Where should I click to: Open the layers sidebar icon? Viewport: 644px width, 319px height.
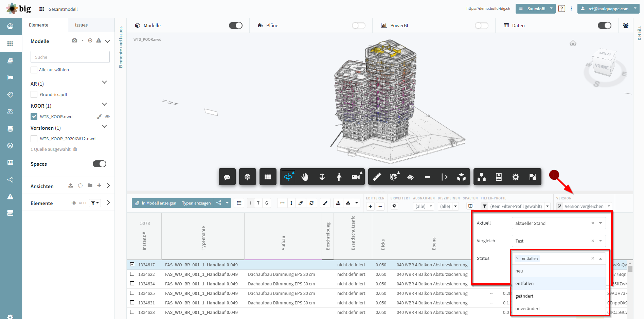pos(10,146)
